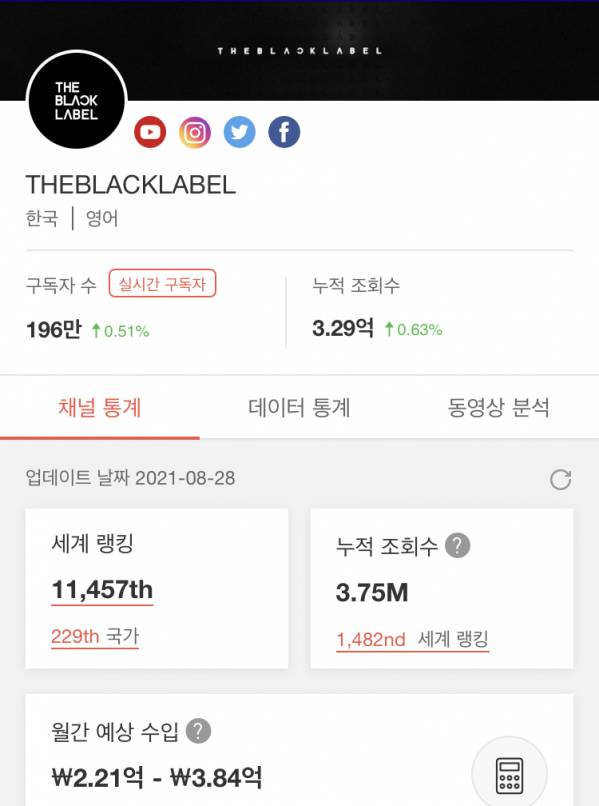The height and width of the screenshot is (806, 599).
Task: Click help icon next to 월간 예상 수입
Action: [x=198, y=730]
